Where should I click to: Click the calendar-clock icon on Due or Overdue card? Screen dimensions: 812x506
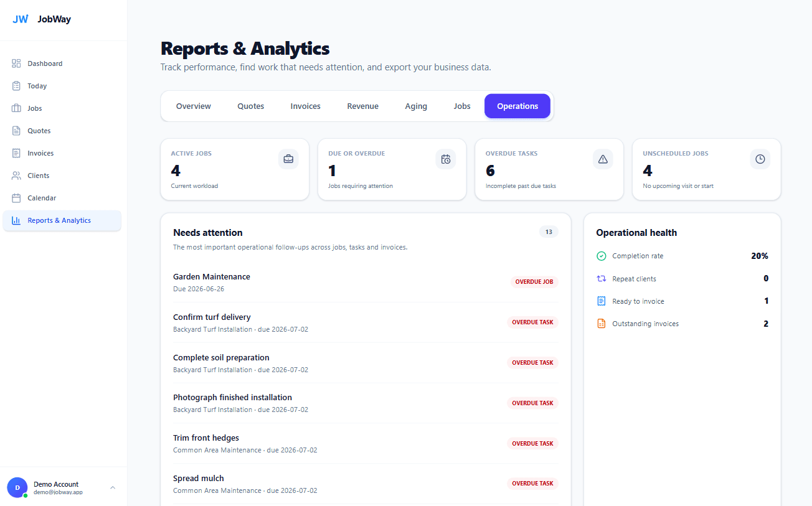pos(446,159)
